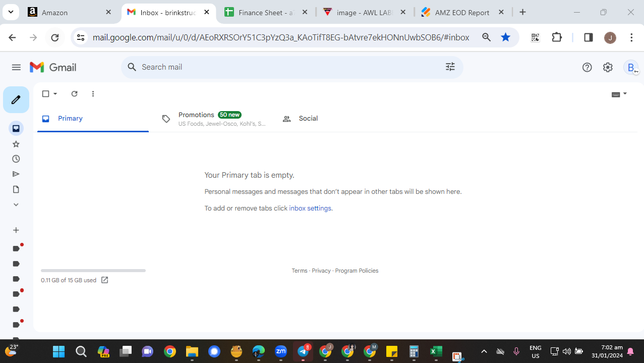Open Drafts via document icon
The height and width of the screenshot is (363, 644).
[x=16, y=189]
